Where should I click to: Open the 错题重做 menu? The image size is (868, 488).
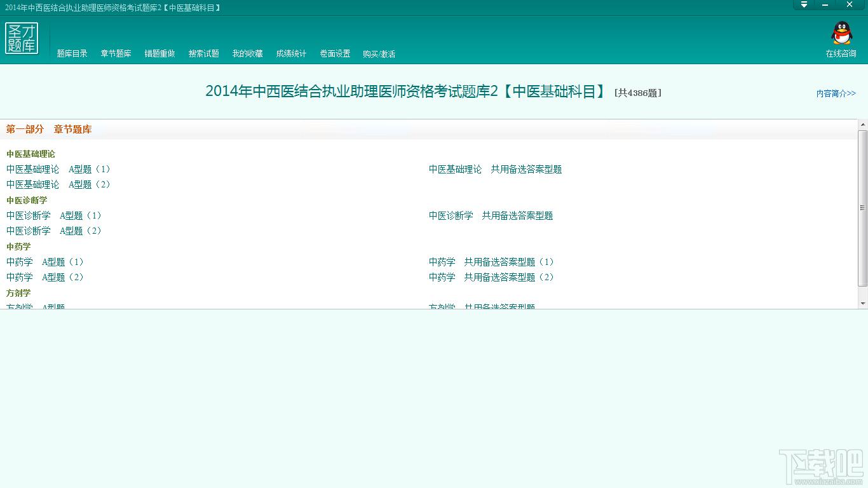[159, 54]
